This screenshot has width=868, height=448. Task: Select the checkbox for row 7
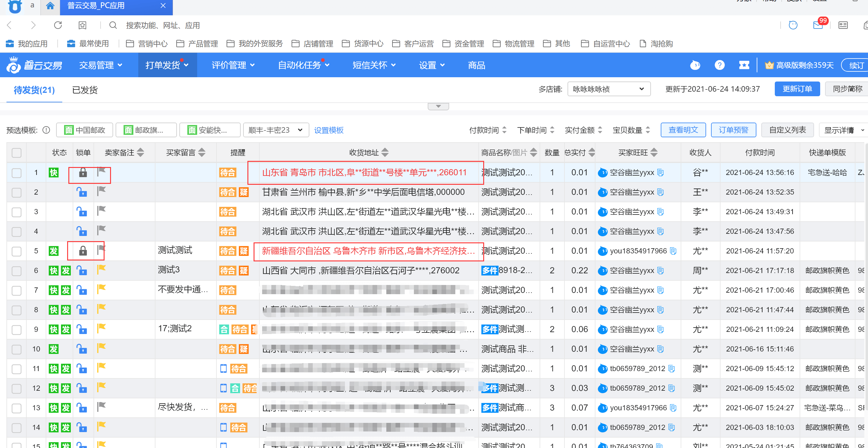[17, 290]
